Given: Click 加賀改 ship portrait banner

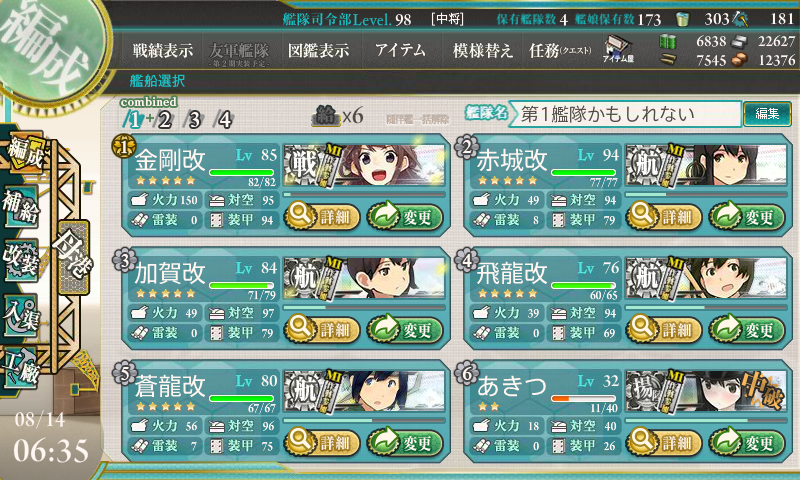Looking at the screenshot, I should click(364, 279).
